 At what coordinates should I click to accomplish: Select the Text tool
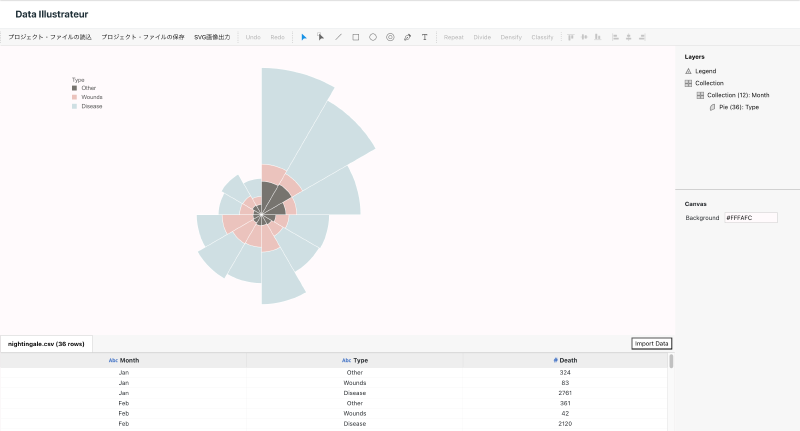click(x=424, y=37)
